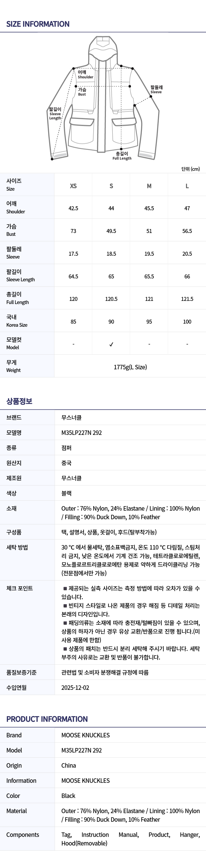Click the 단위 (cm) unit label
This screenshot has height=868, width=206.
(191, 169)
